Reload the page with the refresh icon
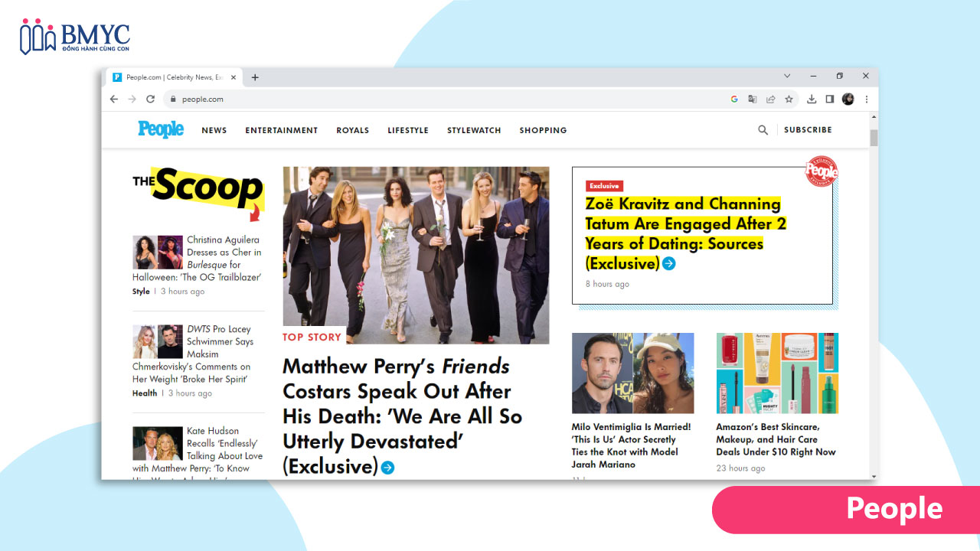 150,99
